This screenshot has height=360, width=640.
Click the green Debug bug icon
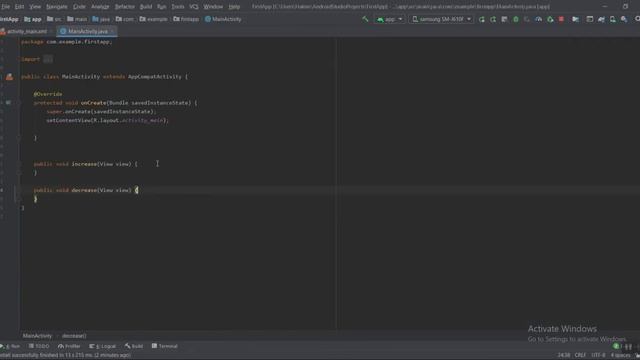coord(516,19)
